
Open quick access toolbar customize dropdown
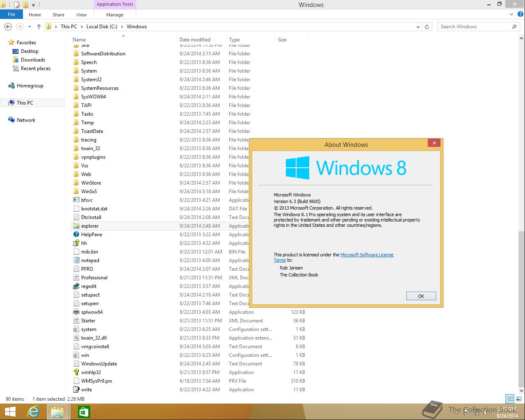pyautogui.click(x=34, y=5)
